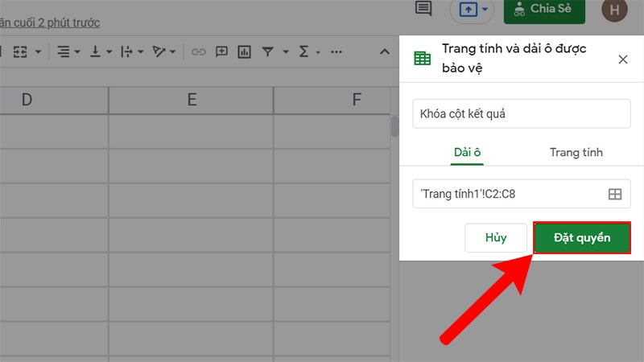
Task: Expand vertical align dropdown arrow
Action: click(x=109, y=52)
